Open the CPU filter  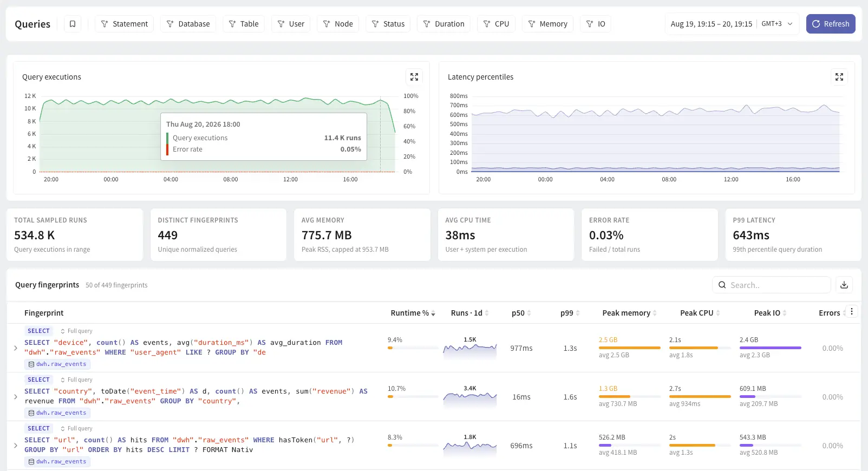[496, 24]
